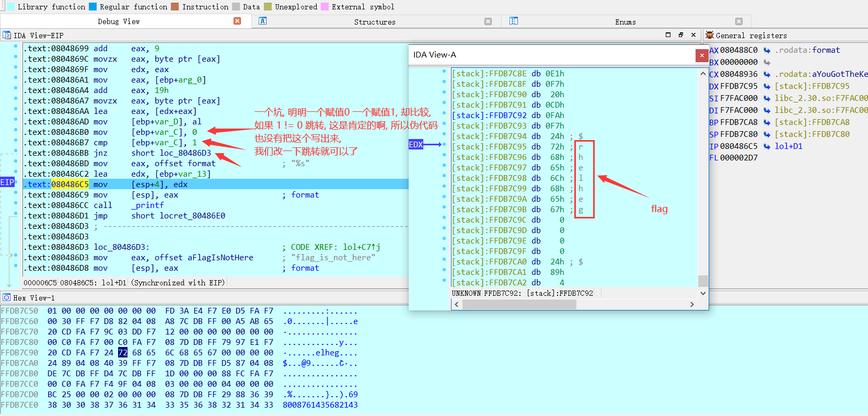Click the Hex View-1 panel icon
Screen dimensions: 868x416
click(7, 297)
